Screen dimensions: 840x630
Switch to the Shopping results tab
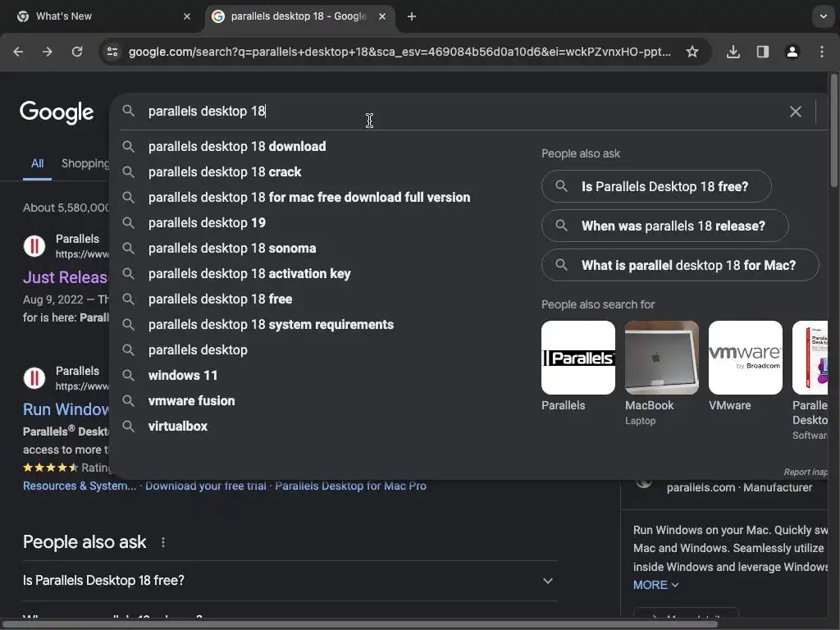(85, 163)
